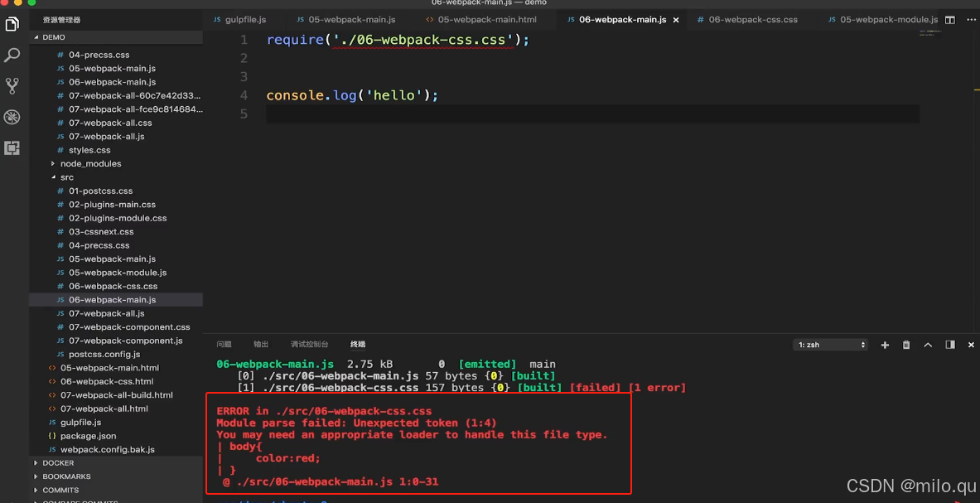Close the terminal panel
Viewport: 980px width, 503px height.
point(971,345)
